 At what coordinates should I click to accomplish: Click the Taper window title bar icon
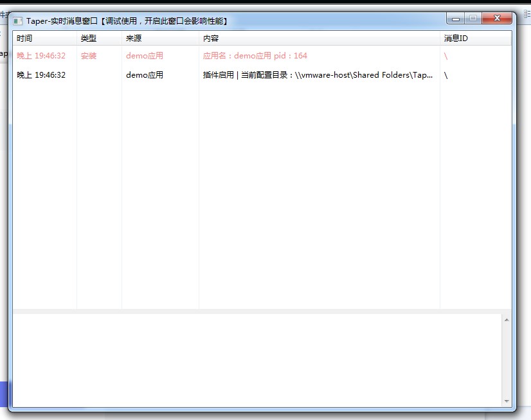(x=17, y=21)
